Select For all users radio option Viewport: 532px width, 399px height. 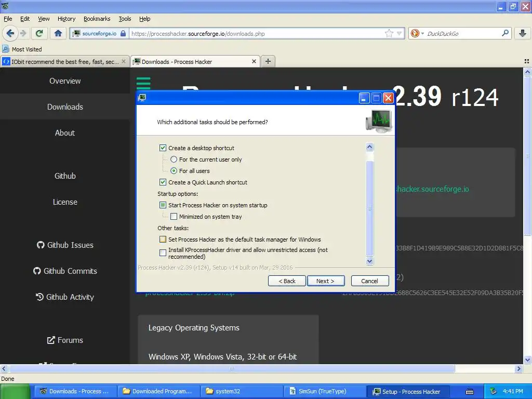(x=174, y=170)
